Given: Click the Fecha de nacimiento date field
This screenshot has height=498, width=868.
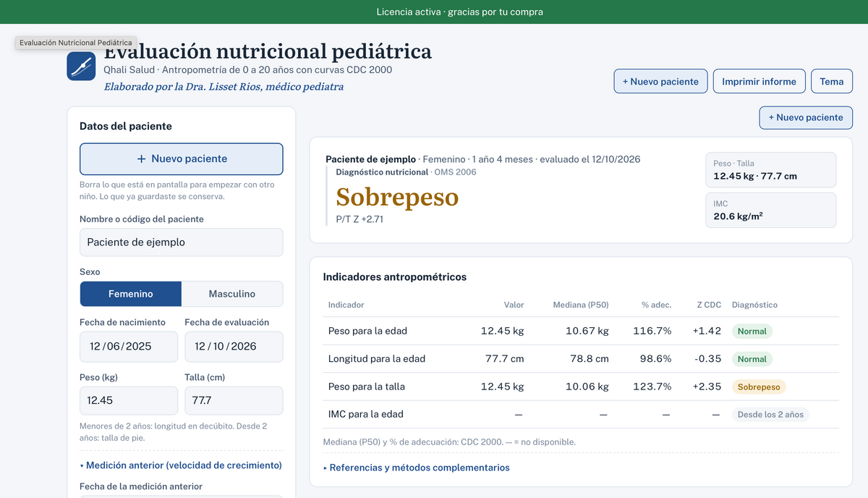Looking at the screenshot, I should (129, 347).
